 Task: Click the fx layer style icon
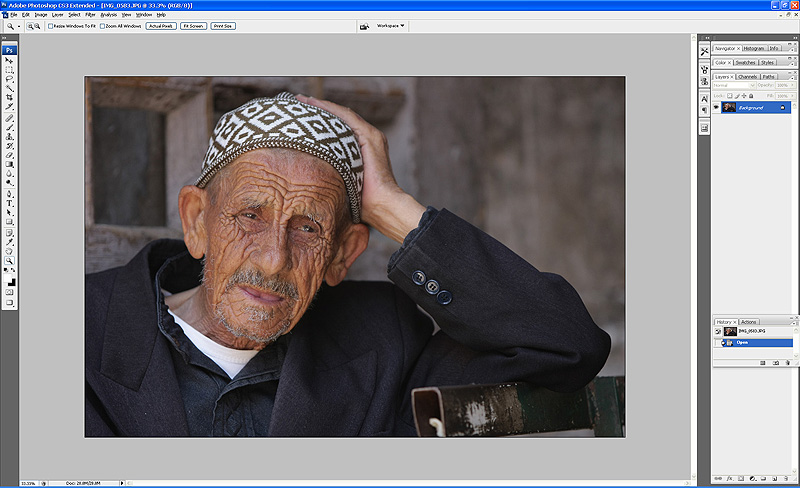730,479
